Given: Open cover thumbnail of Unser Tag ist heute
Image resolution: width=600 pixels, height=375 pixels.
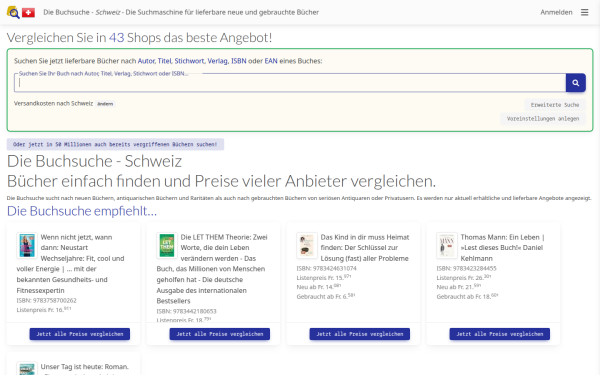Looking at the screenshot, I should tap(27, 368).
